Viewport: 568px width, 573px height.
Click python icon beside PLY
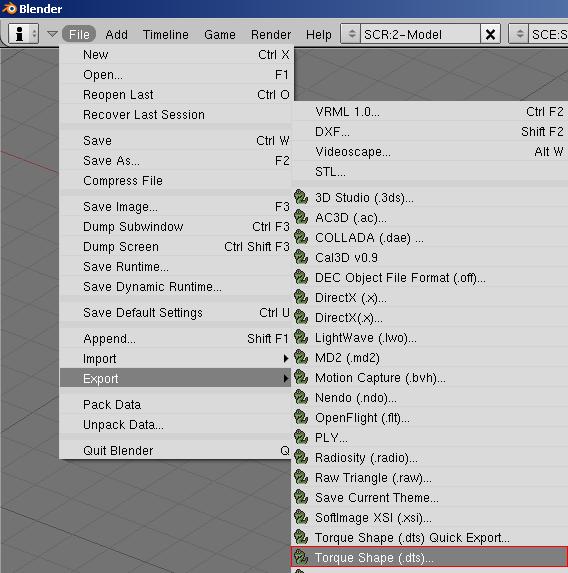coord(301,437)
